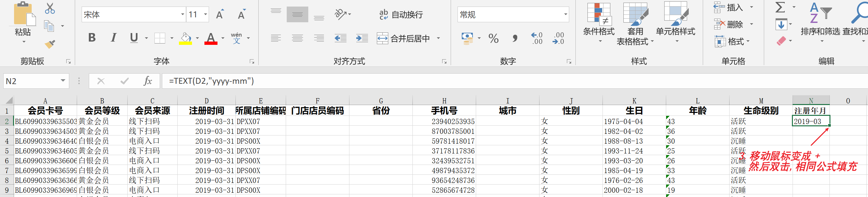Viewport: 868px width, 197px height.
Task: Click header cell 会员等级
Action: tap(102, 111)
